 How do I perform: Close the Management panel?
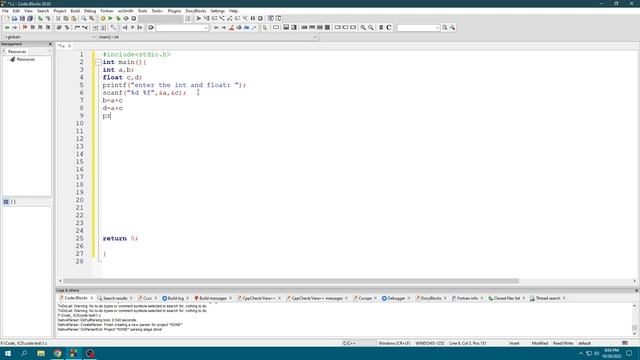click(50, 44)
